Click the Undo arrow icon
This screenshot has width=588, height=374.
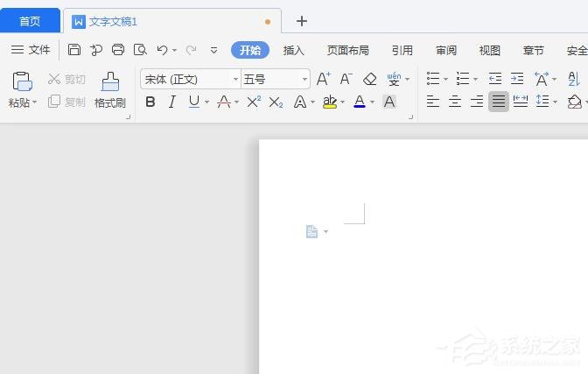162,50
